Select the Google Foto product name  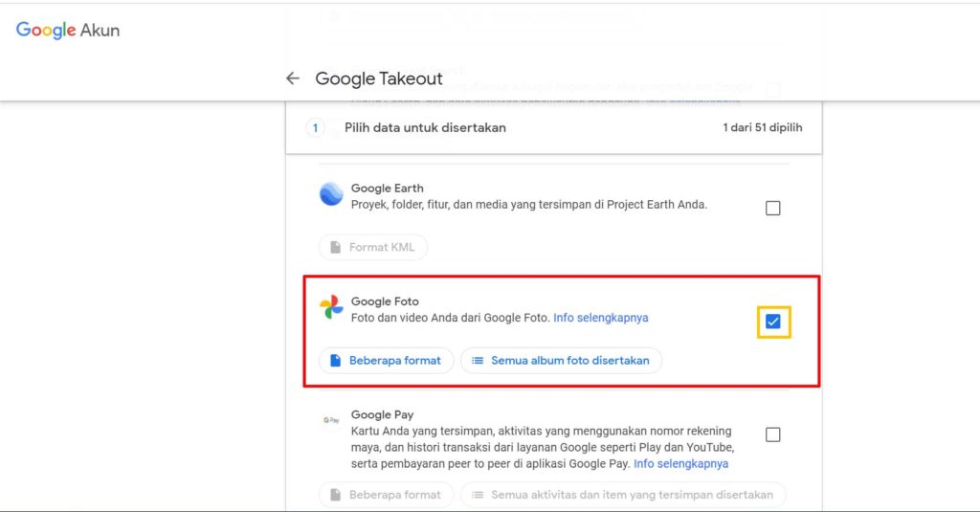[385, 301]
